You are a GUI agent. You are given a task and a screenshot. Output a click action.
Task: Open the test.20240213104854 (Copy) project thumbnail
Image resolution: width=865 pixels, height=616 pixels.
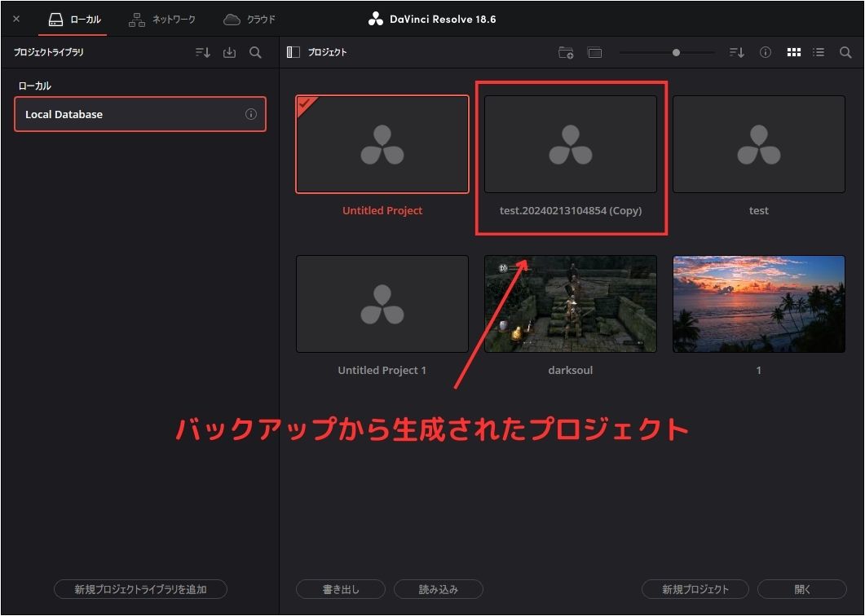pos(570,143)
